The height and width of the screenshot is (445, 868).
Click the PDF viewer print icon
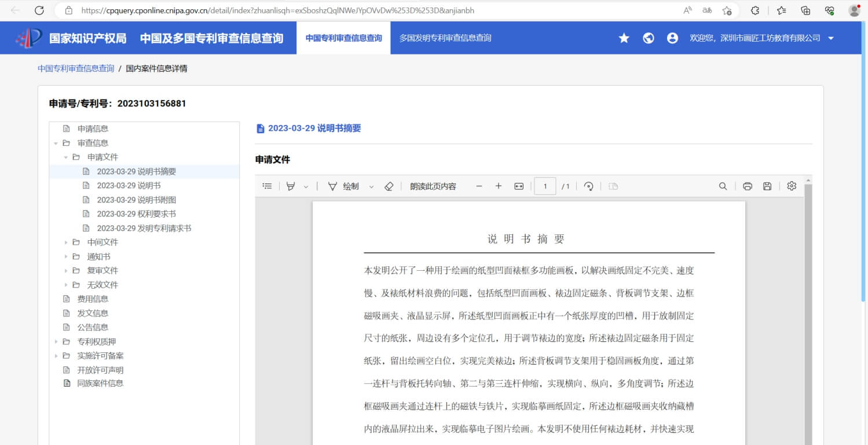point(747,186)
